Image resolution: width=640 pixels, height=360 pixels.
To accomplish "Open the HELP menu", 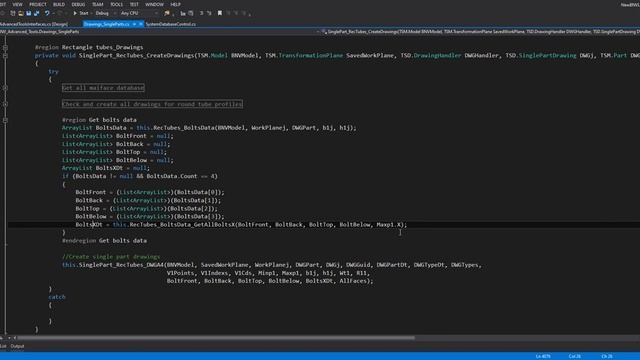I will pos(176,4).
